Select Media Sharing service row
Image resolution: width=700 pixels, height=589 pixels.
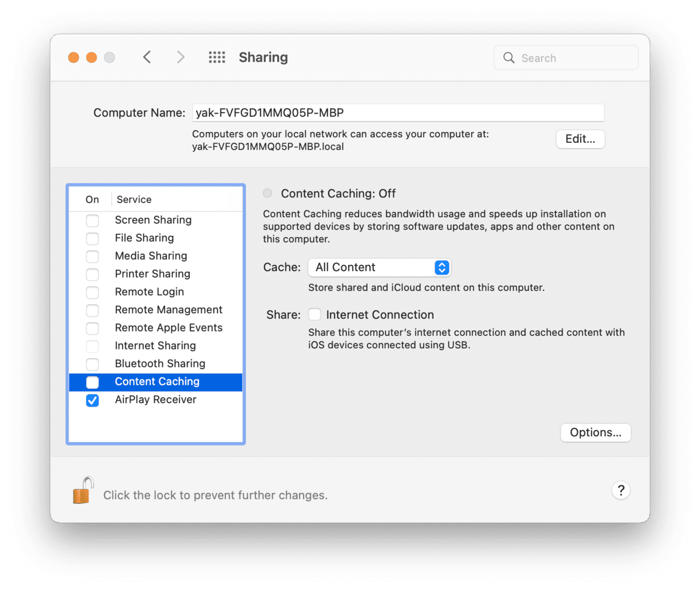point(155,256)
